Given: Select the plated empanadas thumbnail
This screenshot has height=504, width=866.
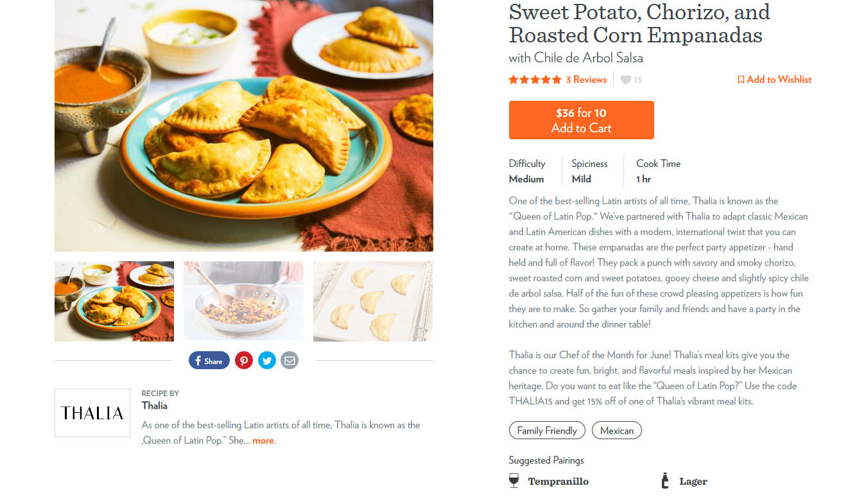Looking at the screenshot, I should pos(114,301).
